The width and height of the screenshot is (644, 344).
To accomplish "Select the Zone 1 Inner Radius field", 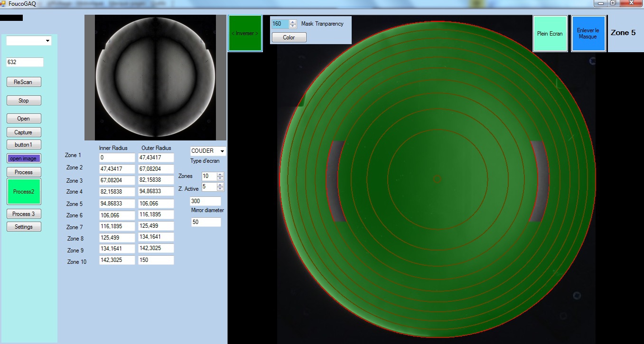I will (x=117, y=158).
